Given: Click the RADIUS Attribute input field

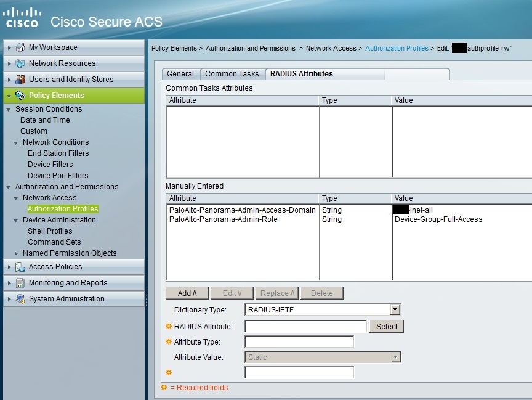Looking at the screenshot, I should [305, 326].
